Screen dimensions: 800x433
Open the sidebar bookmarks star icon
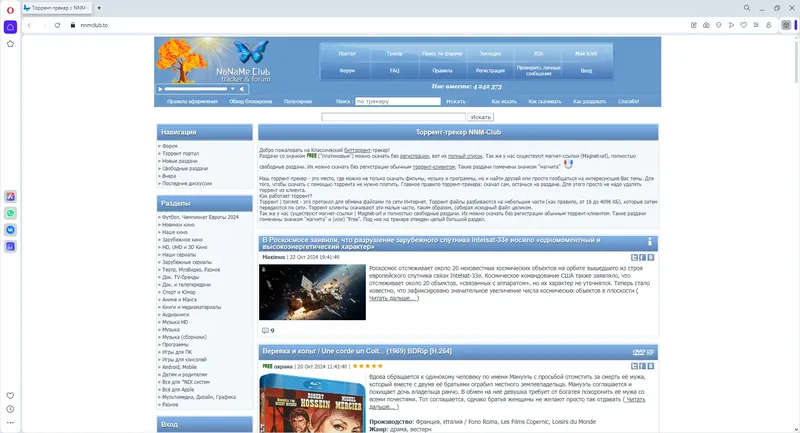coord(10,44)
